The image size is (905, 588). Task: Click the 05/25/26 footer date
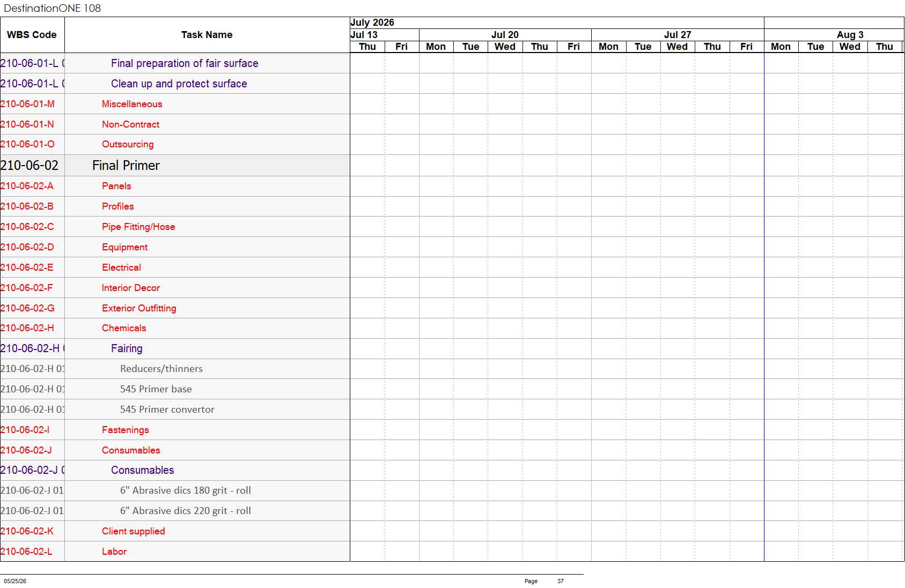tap(15, 581)
